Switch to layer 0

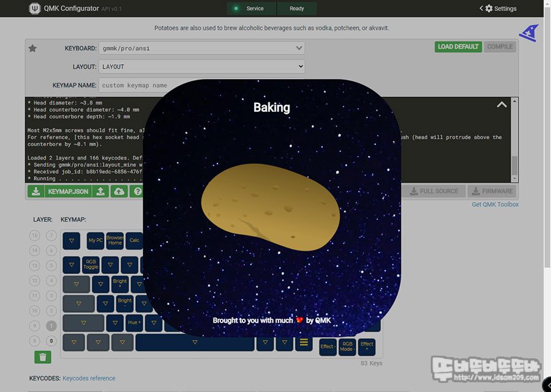[51, 341]
